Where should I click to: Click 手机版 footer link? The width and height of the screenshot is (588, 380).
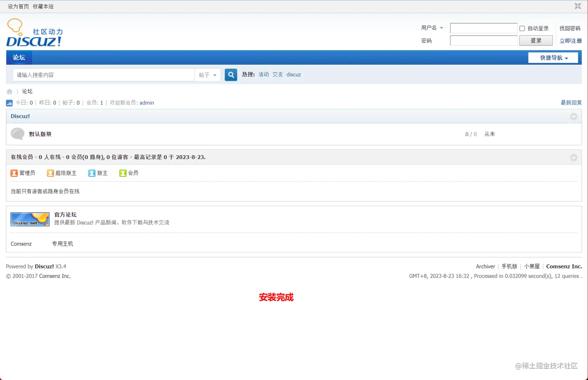pyautogui.click(x=509, y=266)
